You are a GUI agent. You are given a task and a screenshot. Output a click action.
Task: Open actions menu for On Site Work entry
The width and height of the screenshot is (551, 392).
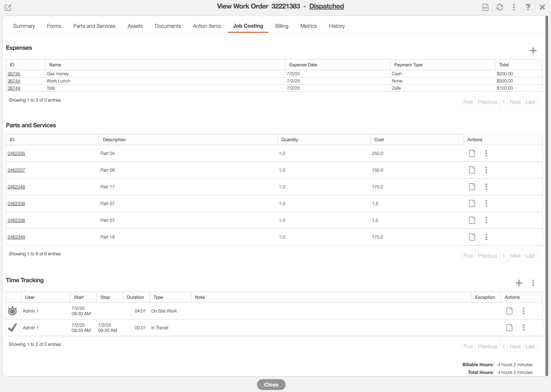pos(523,311)
